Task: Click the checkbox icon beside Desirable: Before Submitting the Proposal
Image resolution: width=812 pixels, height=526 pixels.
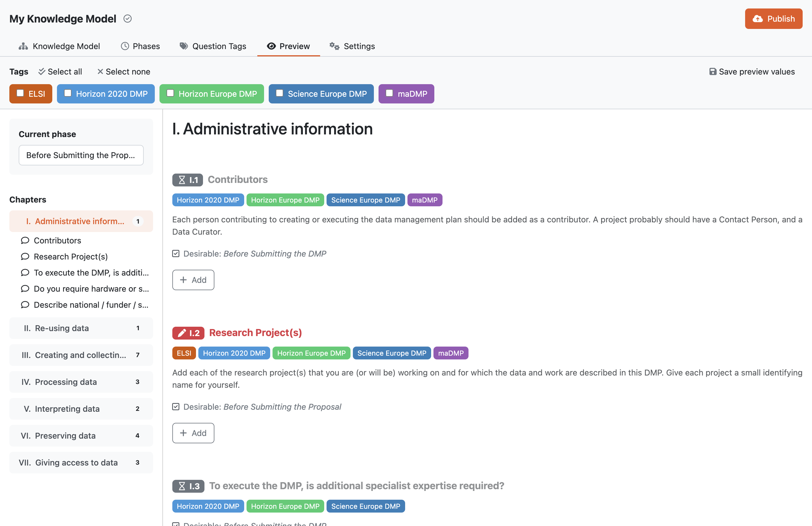Action: (x=176, y=407)
